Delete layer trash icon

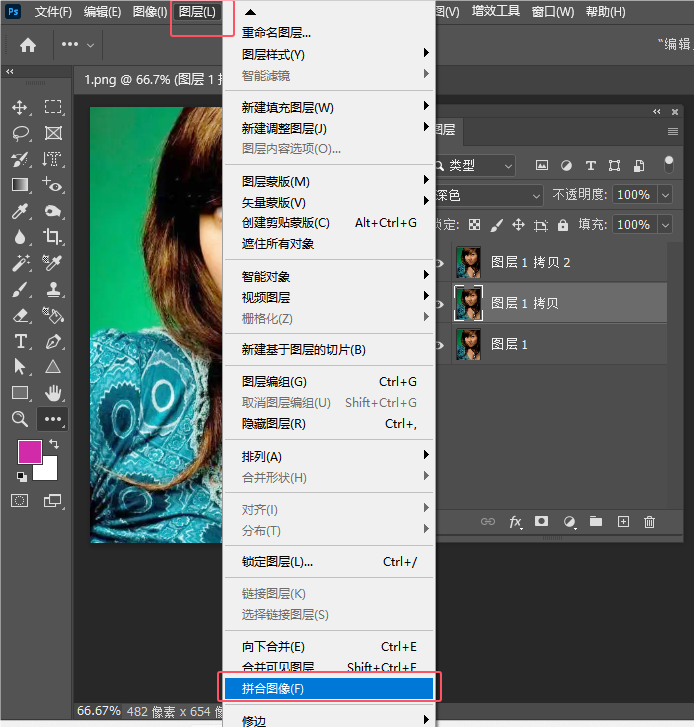[x=649, y=522]
